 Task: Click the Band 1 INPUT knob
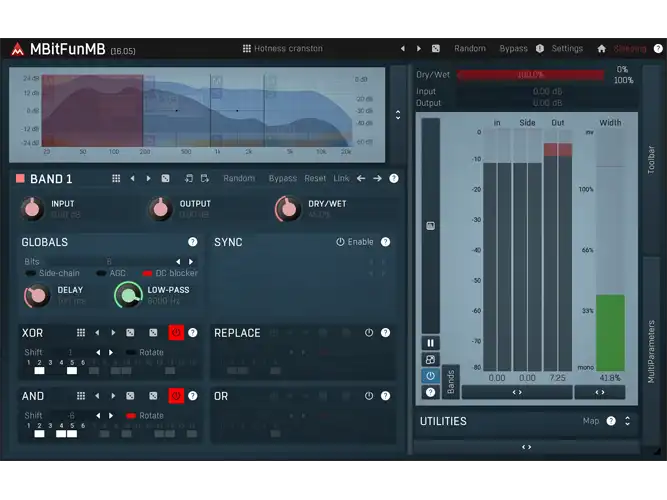tap(32, 209)
